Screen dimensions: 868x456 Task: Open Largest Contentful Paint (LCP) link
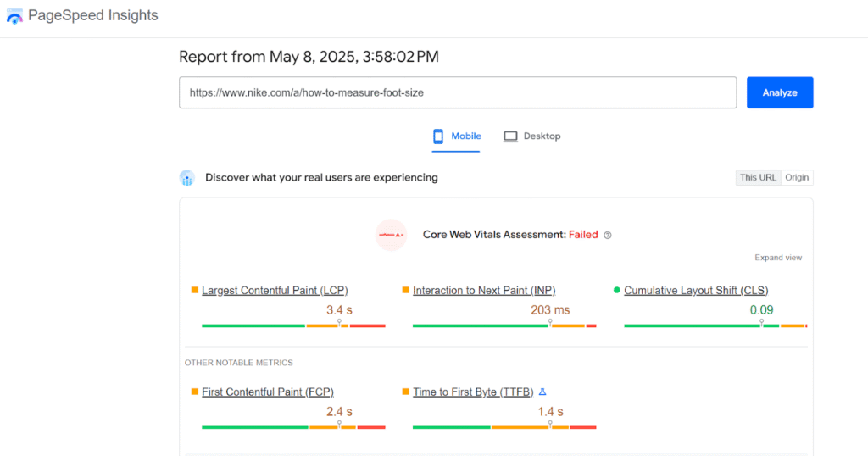(275, 290)
